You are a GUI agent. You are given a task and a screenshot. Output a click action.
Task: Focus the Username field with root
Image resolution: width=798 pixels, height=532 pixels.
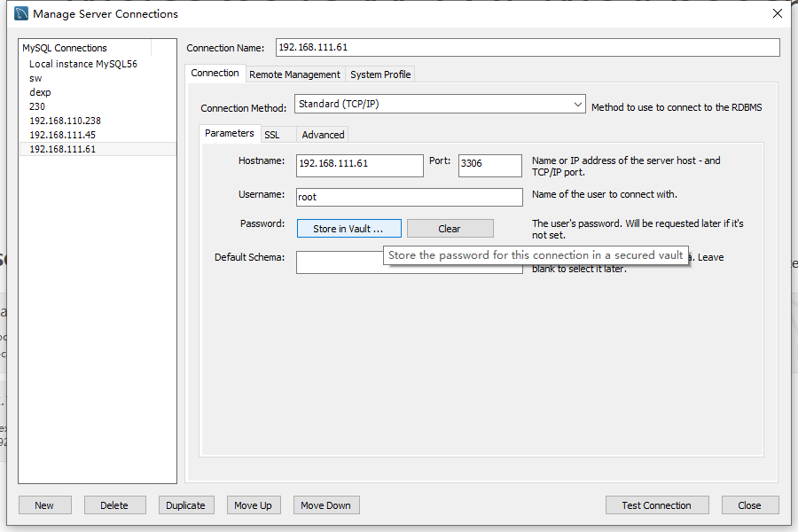(x=409, y=197)
